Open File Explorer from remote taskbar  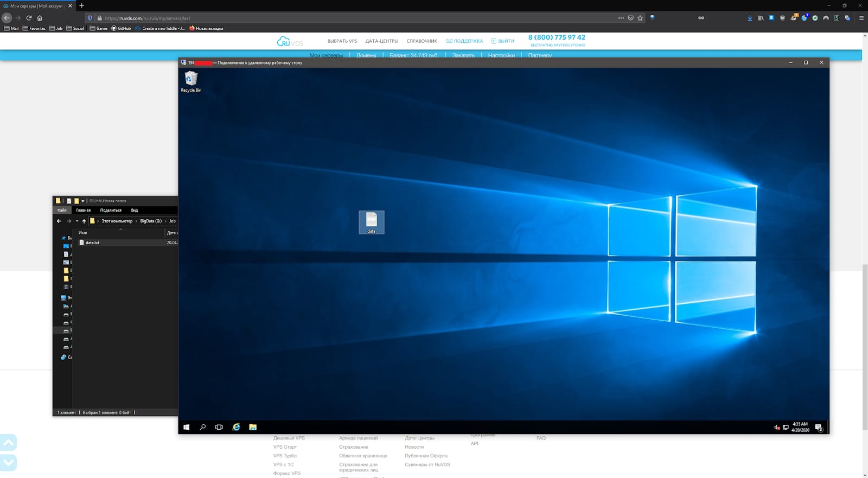pyautogui.click(x=253, y=427)
